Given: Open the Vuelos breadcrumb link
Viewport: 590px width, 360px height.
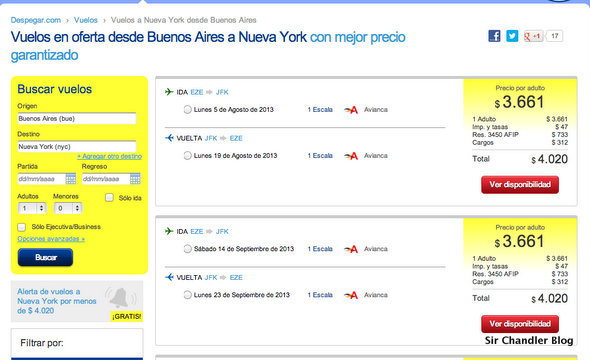Looking at the screenshot, I should pyautogui.click(x=86, y=20).
